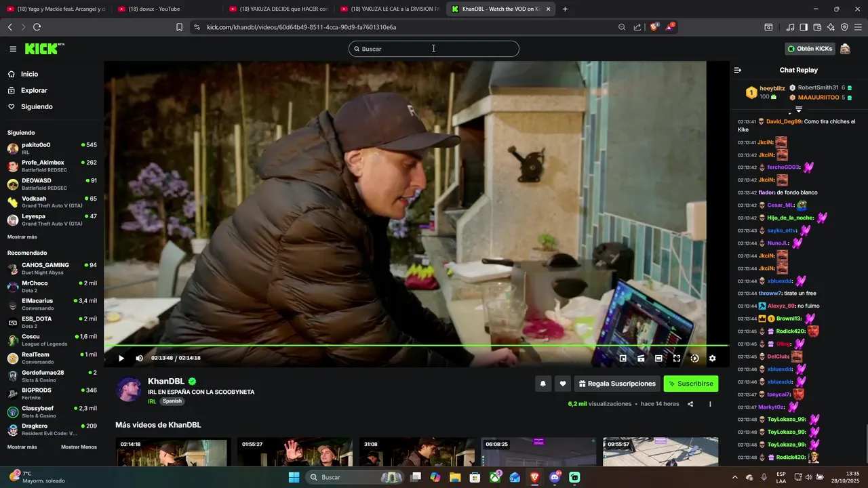Screen dimensions: 868x488
Task: Open the Kick hamburger menu
Action: [13, 49]
